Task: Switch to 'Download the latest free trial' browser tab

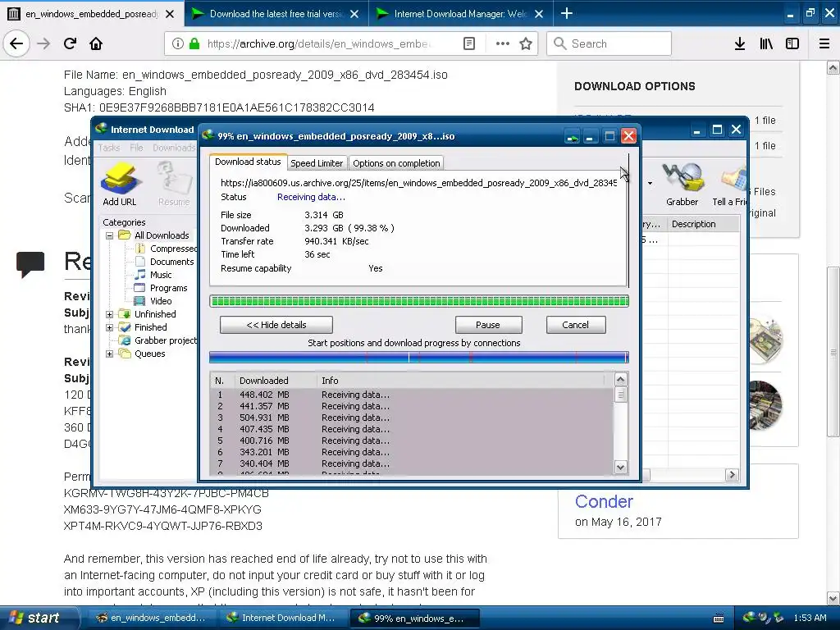Action: pyautogui.click(x=276, y=13)
